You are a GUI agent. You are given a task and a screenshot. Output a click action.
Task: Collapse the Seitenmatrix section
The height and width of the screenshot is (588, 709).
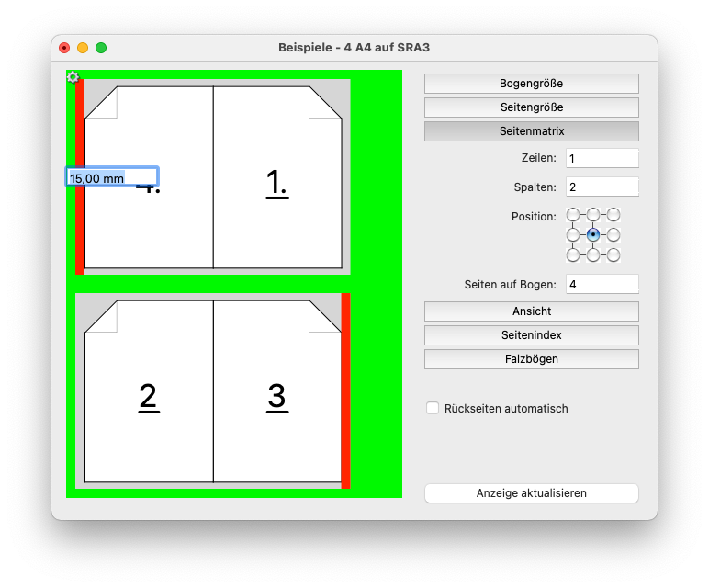click(532, 131)
